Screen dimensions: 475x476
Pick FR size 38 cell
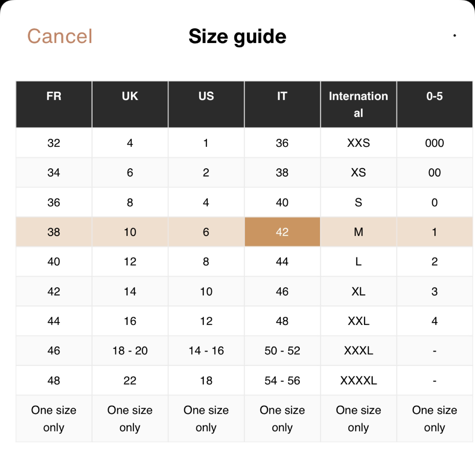[54, 232]
